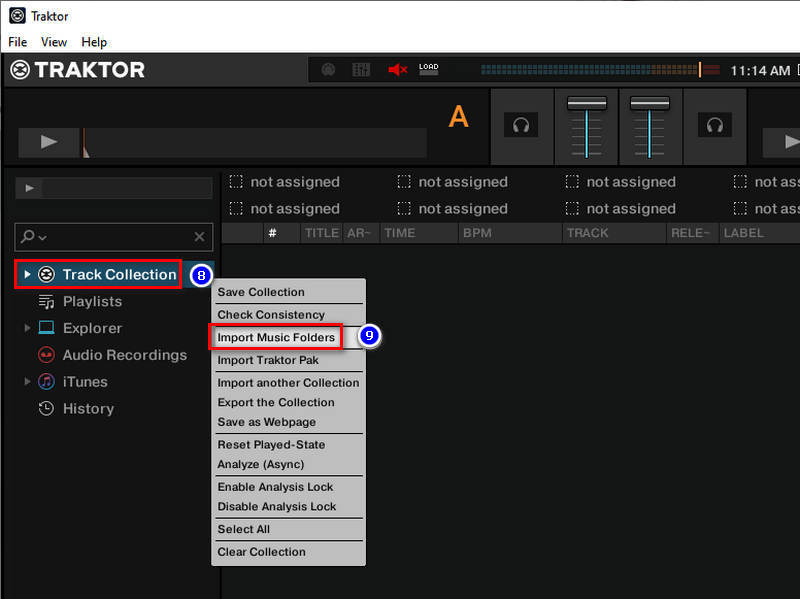
Task: Choose Disable Analysis Lock menu entry
Action: (288, 507)
